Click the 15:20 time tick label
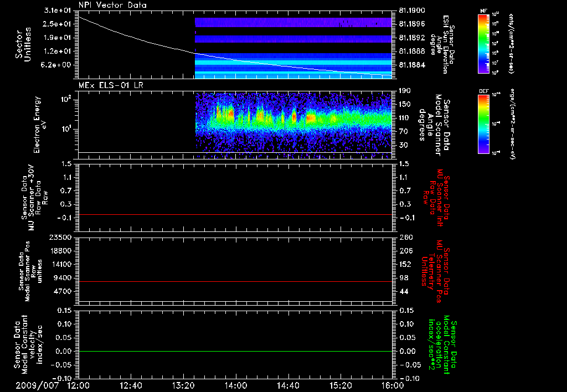The height and width of the screenshot is (392, 567). point(341,385)
